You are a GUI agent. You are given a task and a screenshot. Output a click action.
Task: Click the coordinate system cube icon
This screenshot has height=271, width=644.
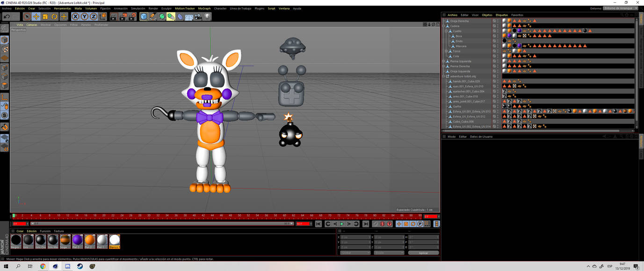coord(103,16)
